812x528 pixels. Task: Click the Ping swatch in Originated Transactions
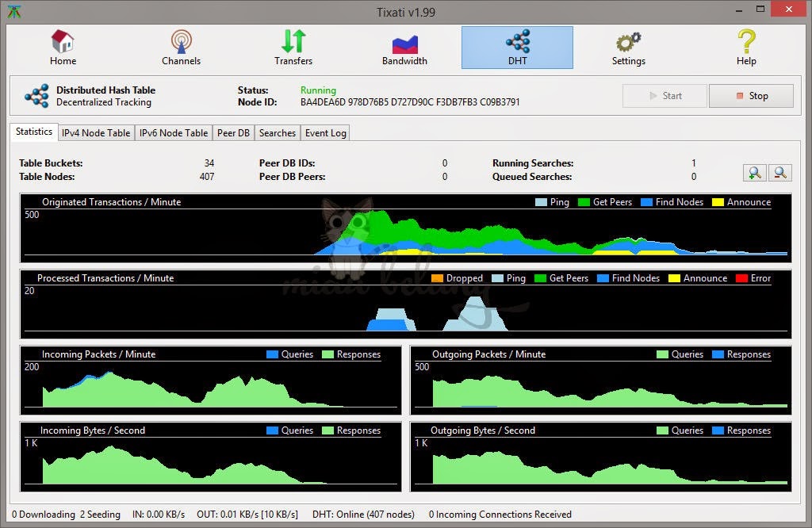(541, 202)
